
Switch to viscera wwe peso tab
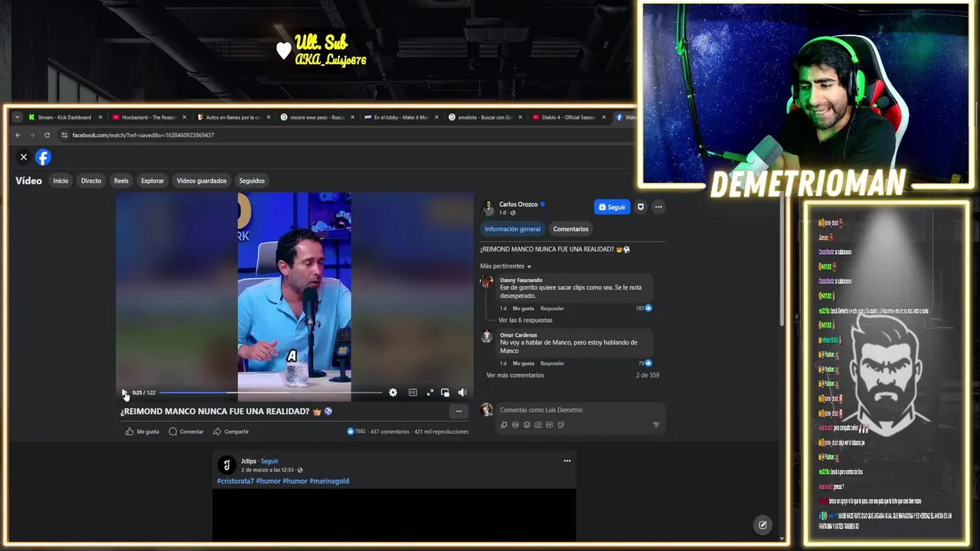tap(317, 117)
